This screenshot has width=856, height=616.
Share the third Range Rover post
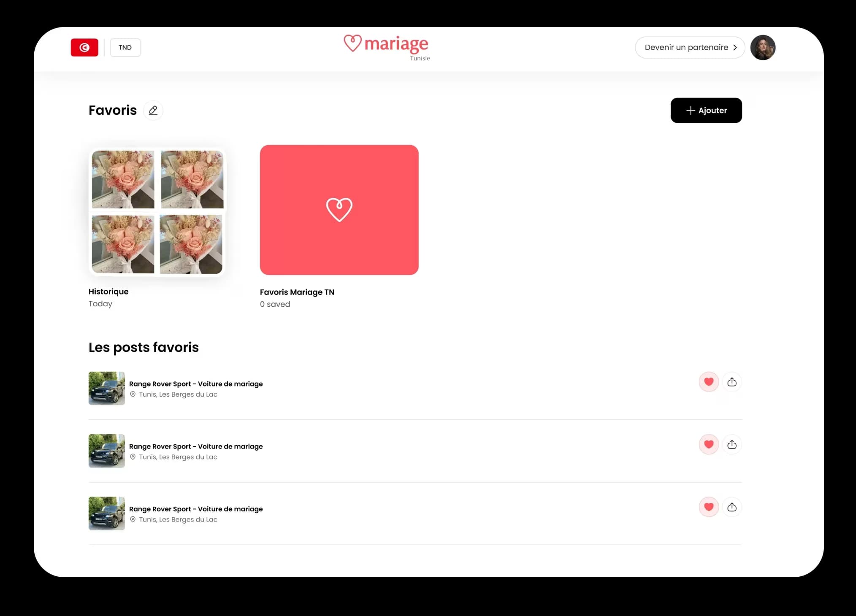731,507
